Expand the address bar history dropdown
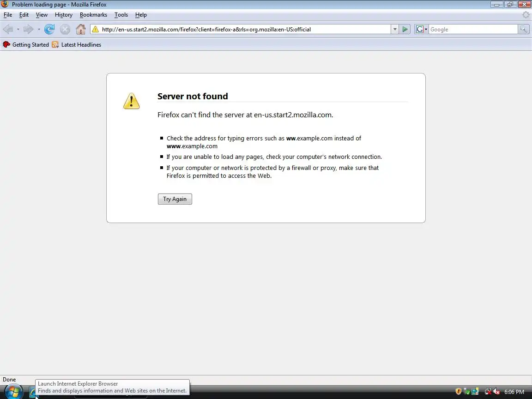The height and width of the screenshot is (399, 532). point(394,30)
